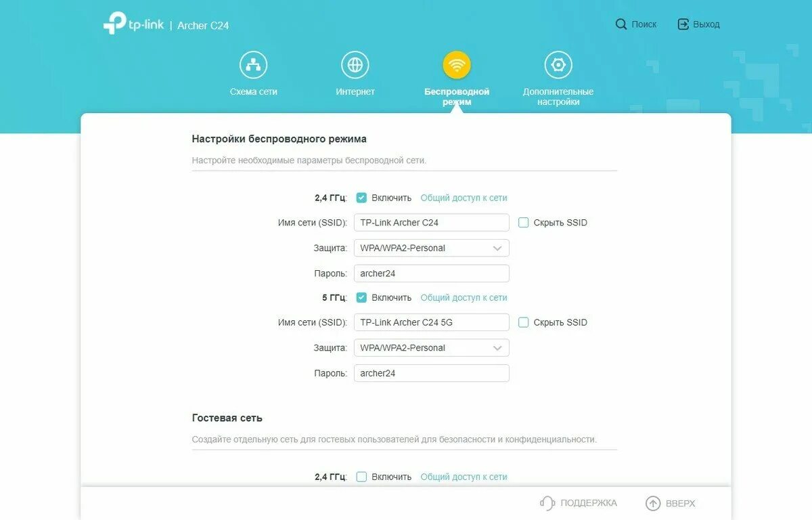The height and width of the screenshot is (520, 812).
Task: Click the Гостевая сеть heading
Action: tap(227, 418)
